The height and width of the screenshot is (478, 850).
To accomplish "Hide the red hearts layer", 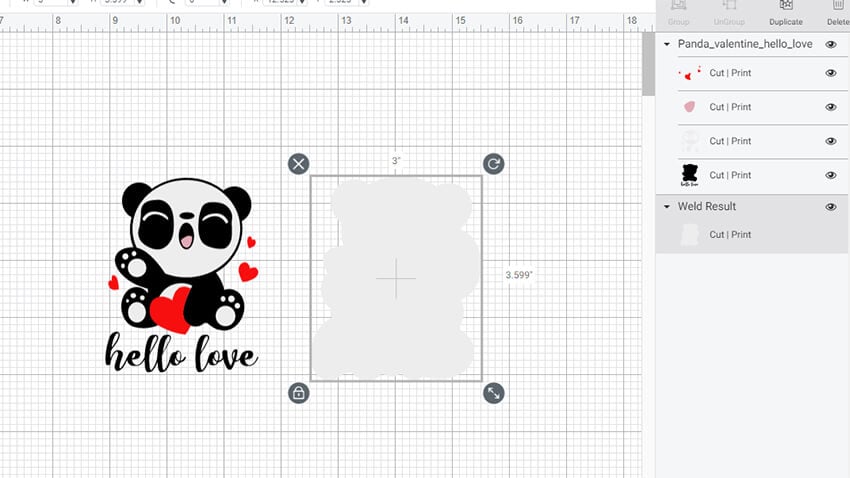I will (x=830, y=73).
